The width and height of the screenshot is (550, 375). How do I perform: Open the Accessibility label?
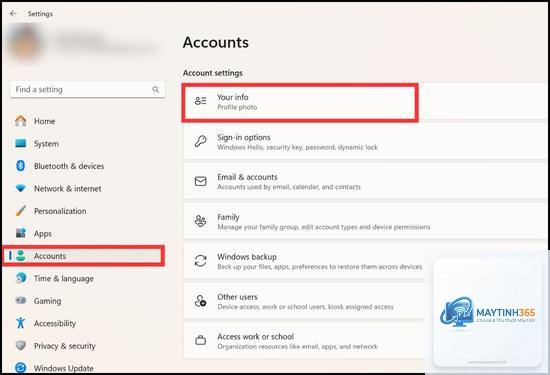(x=55, y=323)
